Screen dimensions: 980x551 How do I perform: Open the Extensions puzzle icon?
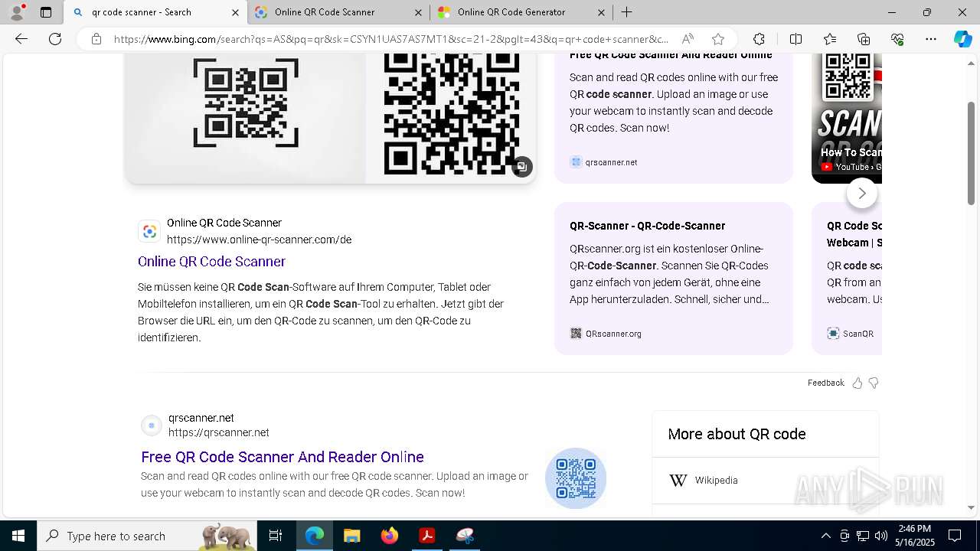tap(759, 39)
